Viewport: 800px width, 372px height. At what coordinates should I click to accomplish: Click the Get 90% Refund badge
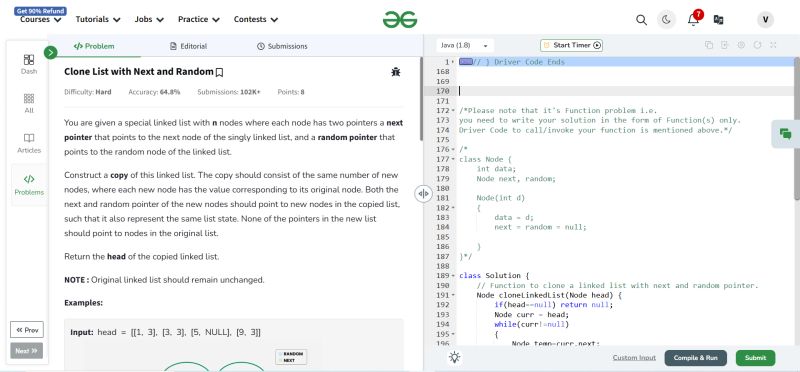[x=40, y=11]
